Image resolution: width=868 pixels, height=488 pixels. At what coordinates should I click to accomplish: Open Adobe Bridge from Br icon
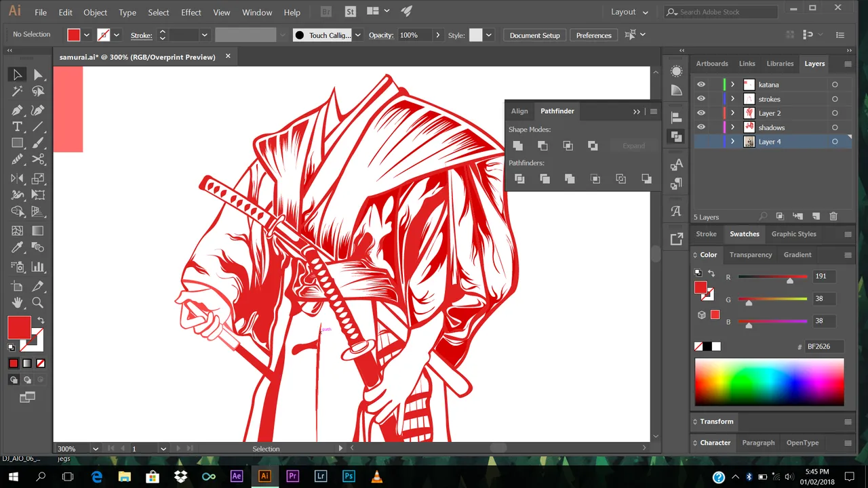(326, 12)
